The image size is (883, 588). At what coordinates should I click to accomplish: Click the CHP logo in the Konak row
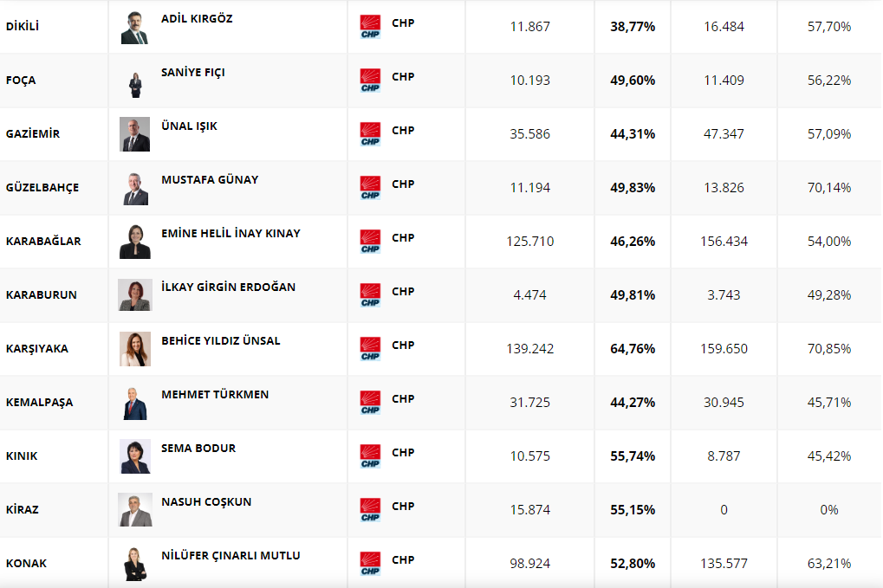pyautogui.click(x=370, y=564)
